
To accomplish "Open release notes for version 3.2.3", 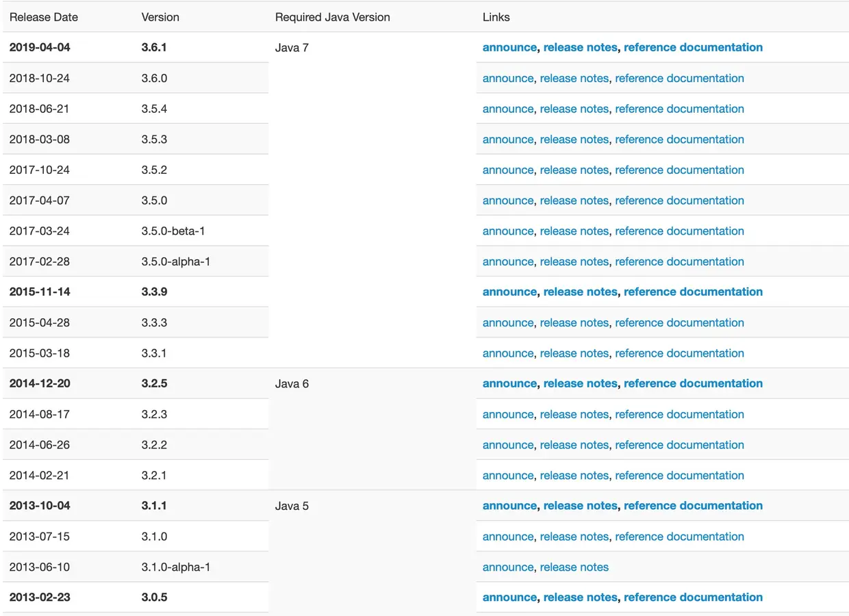I will 574,414.
